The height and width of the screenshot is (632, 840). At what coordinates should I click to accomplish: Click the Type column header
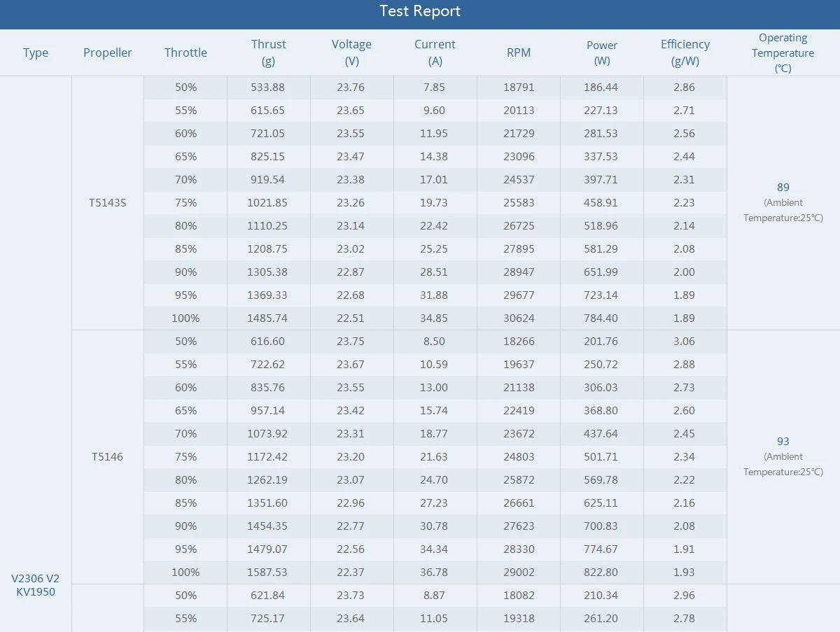click(36, 52)
